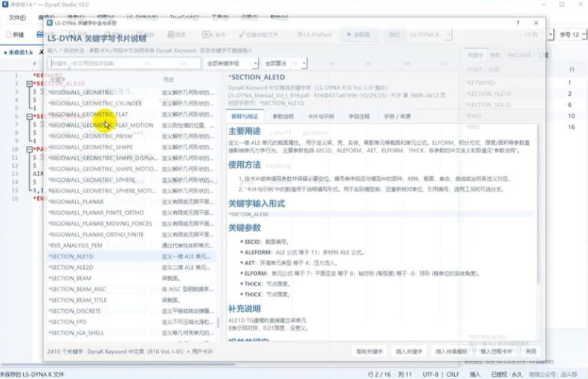Screen dimensions: 588x379
Task: Open the 字号 12 font size dropdown
Action: click(x=572, y=34)
